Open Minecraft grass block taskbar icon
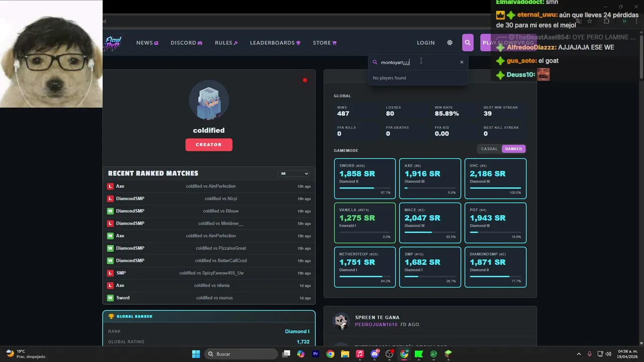644x362 pixels. click(x=448, y=354)
